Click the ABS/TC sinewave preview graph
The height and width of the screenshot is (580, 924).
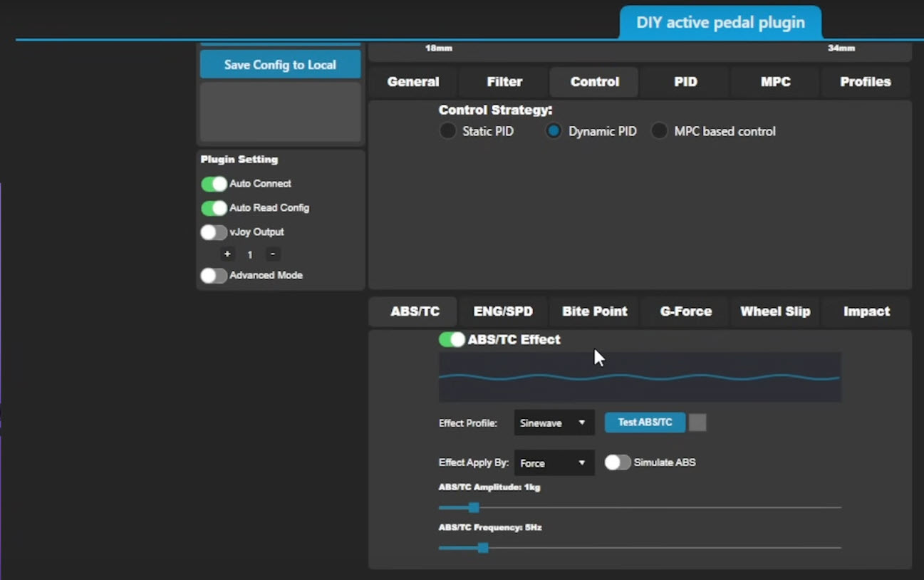(639, 378)
